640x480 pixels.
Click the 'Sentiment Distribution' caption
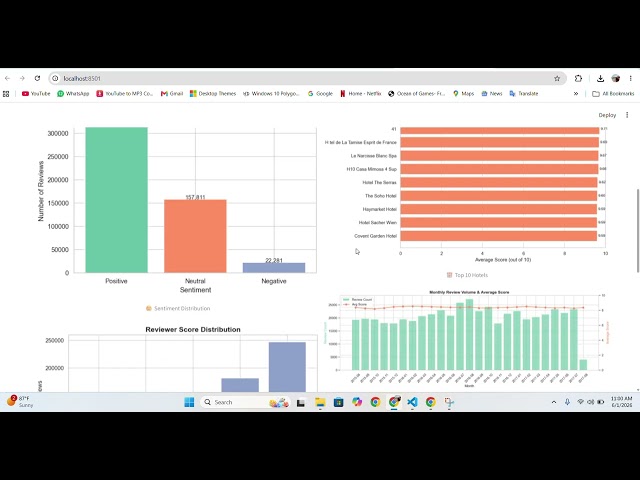[182, 308]
